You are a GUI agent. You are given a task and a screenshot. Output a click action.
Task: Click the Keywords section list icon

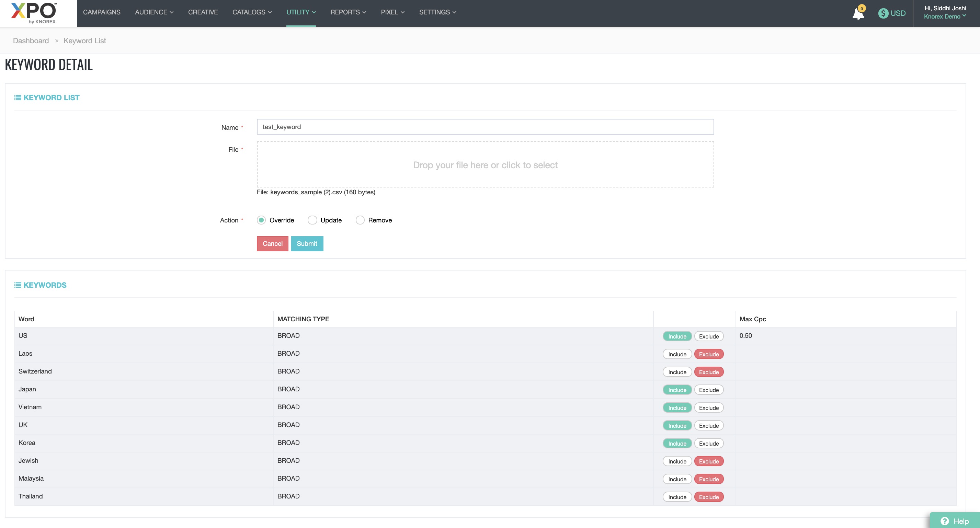pos(18,285)
